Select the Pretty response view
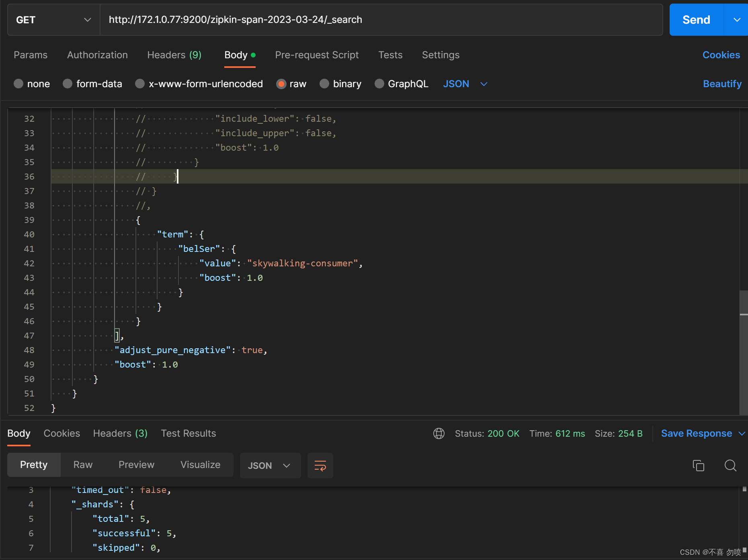Screen dimensions: 748x560 point(34,465)
